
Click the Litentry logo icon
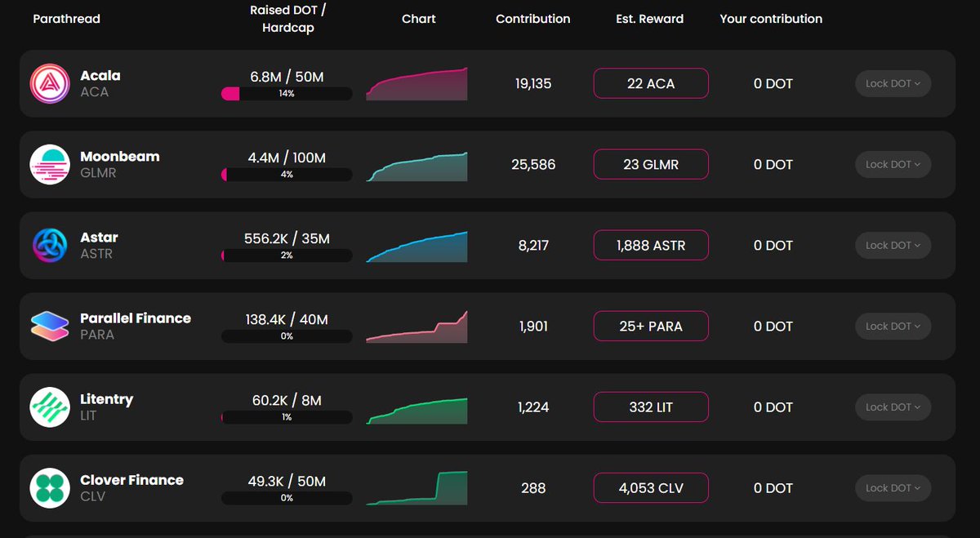pyautogui.click(x=50, y=407)
